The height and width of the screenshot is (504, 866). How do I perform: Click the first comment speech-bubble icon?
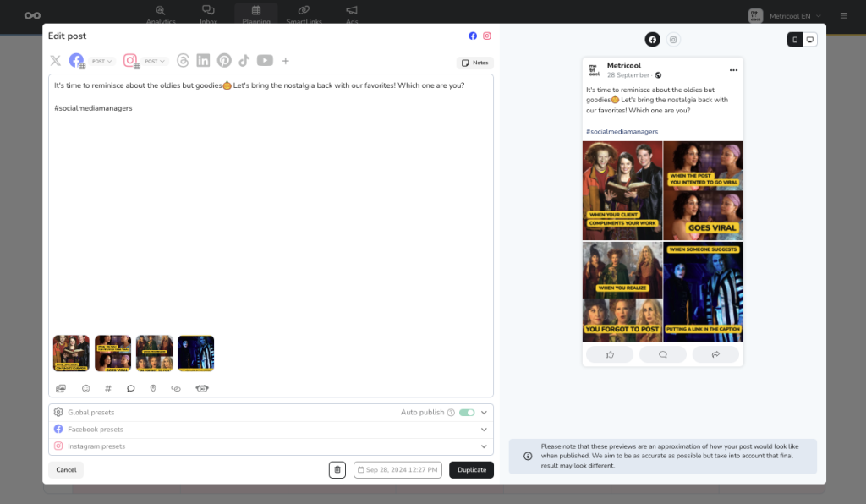[x=131, y=389]
